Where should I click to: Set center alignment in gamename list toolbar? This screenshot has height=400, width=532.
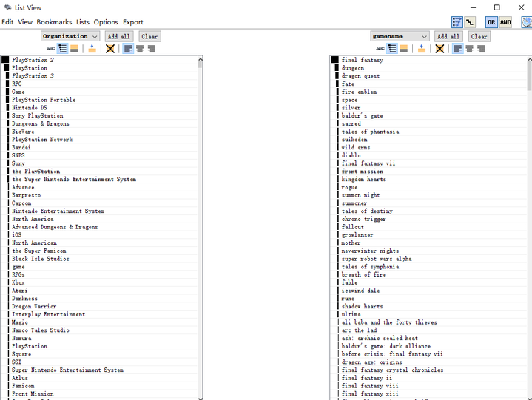[x=470, y=49]
